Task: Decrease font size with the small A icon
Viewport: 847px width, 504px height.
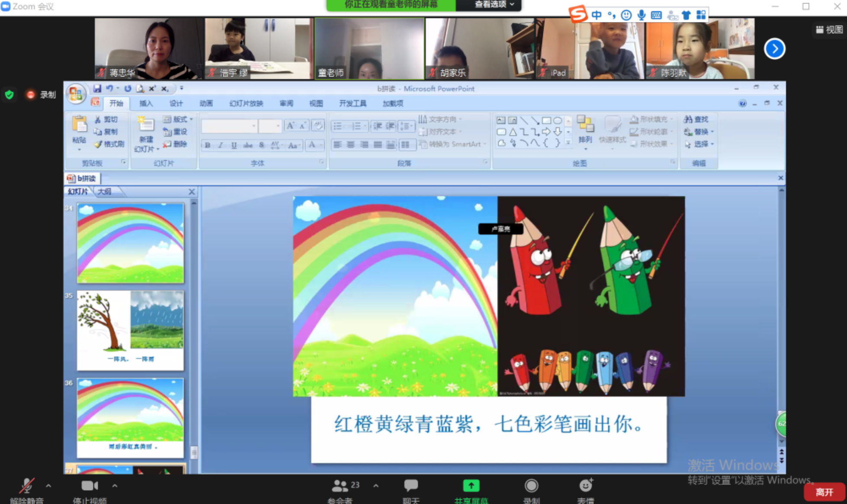Action: [x=303, y=126]
